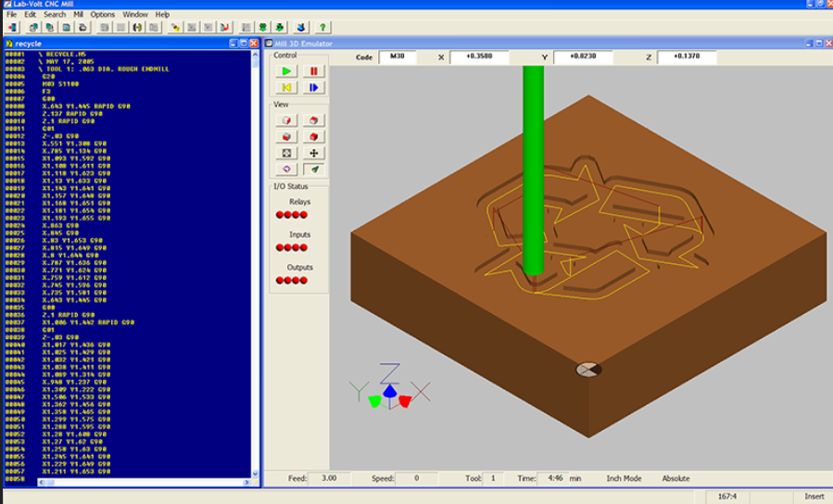Click the 167:4 cursor position status
Image resolution: width=833 pixels, height=504 pixels.
pos(726,497)
